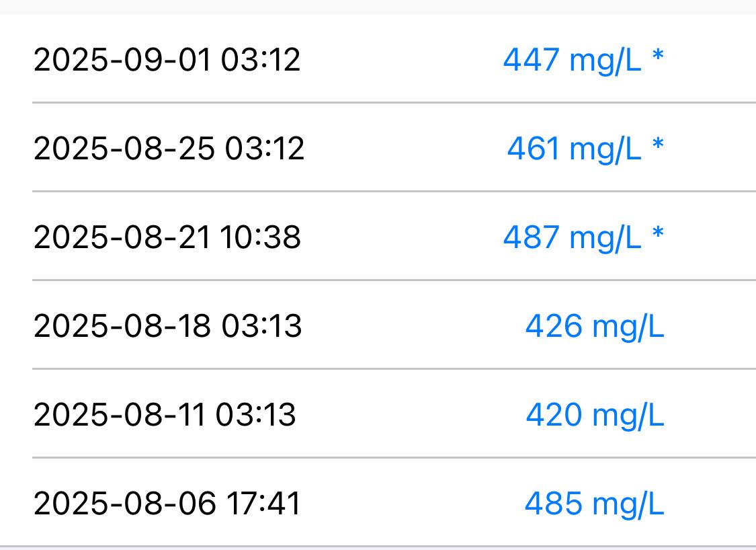
Task: Tap the asterisk next to 447 mg/L
Action: (x=658, y=56)
